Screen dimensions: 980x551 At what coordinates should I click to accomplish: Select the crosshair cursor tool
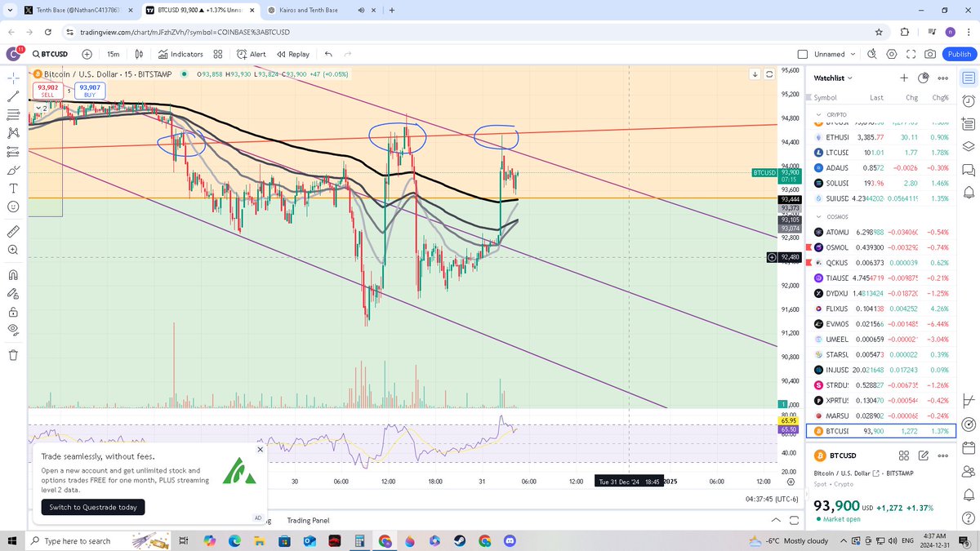[x=13, y=78]
